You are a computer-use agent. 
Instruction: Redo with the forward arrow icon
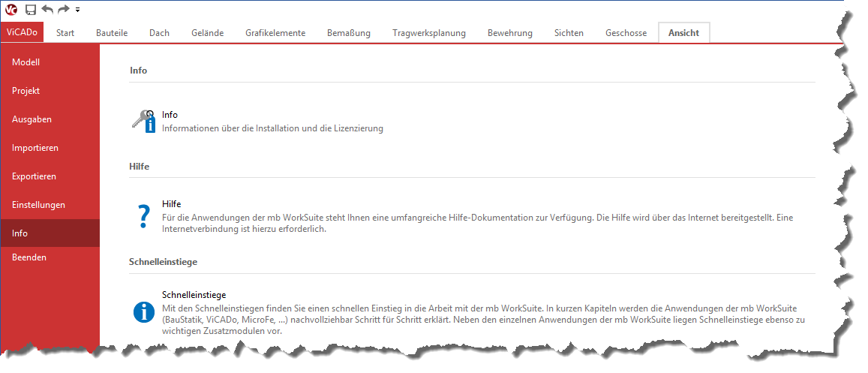(x=64, y=10)
